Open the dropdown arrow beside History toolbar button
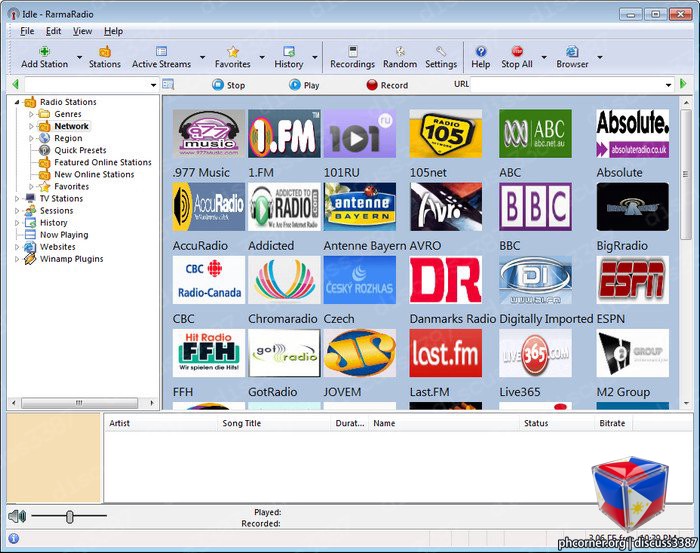Image resolution: width=700 pixels, height=553 pixels. click(315, 57)
